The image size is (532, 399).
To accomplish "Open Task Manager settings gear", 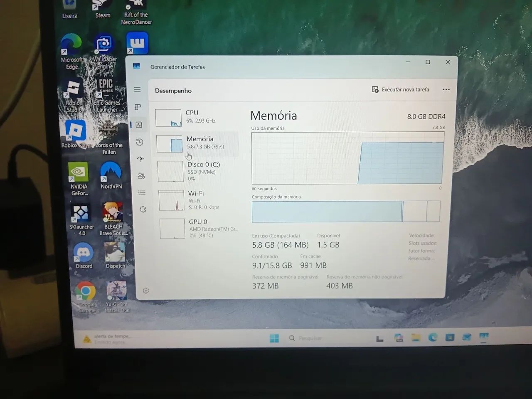I will tap(146, 291).
